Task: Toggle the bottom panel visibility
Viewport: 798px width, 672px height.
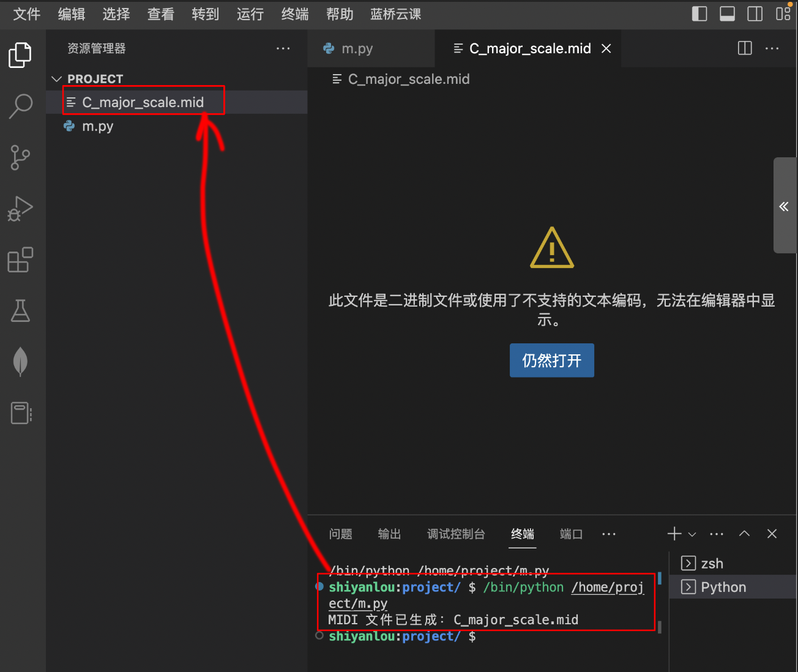Action: [727, 13]
